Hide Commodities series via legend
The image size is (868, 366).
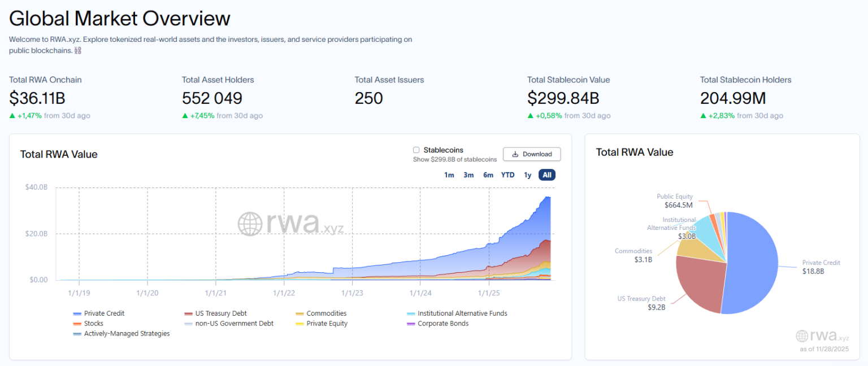(325, 313)
